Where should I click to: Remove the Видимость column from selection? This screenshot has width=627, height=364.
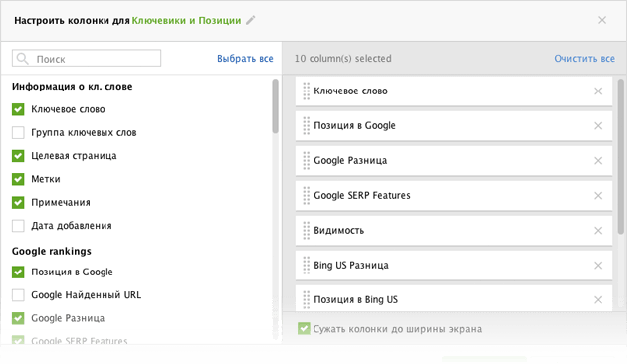598,231
